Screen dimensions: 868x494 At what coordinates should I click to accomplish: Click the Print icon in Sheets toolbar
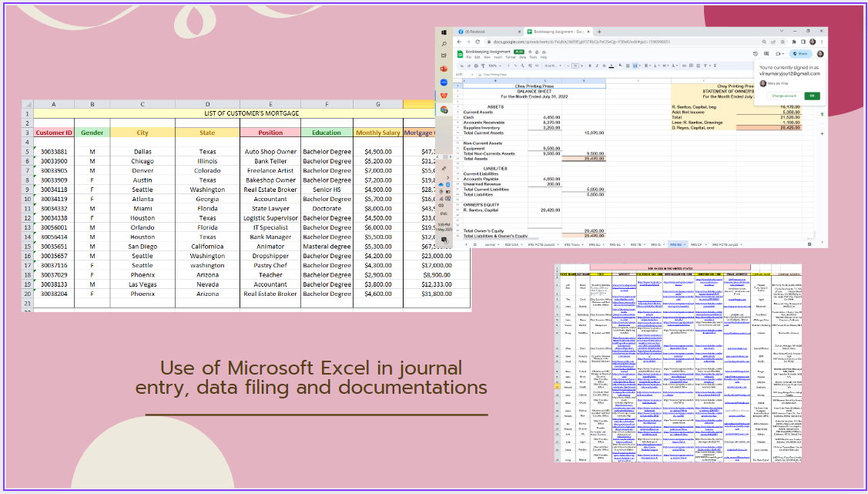coord(476,66)
